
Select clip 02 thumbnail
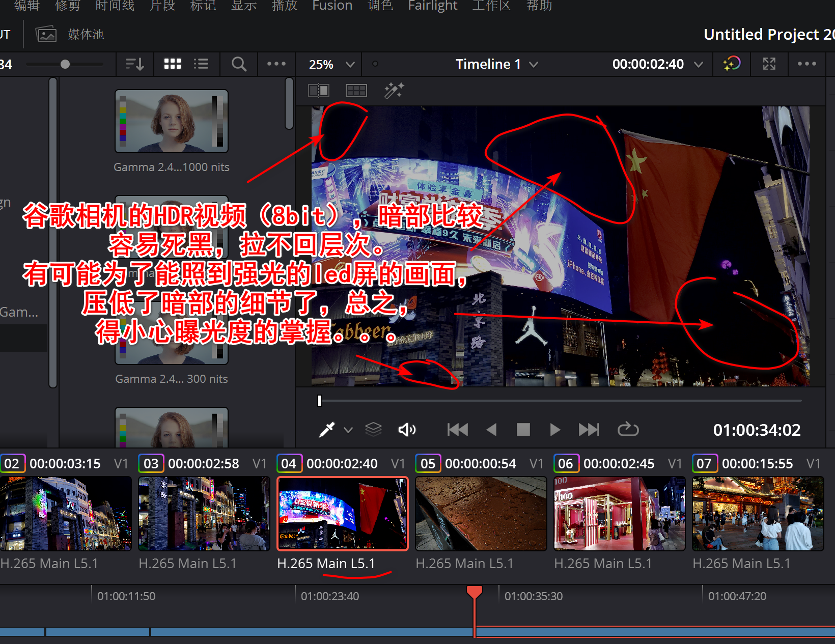[66, 514]
